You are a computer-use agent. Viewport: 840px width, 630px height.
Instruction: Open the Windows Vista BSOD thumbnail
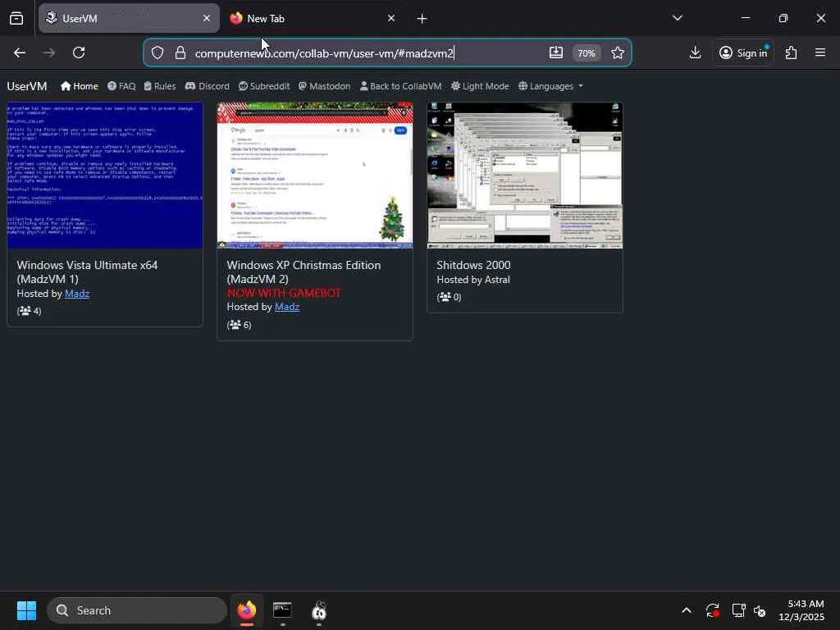pos(105,176)
